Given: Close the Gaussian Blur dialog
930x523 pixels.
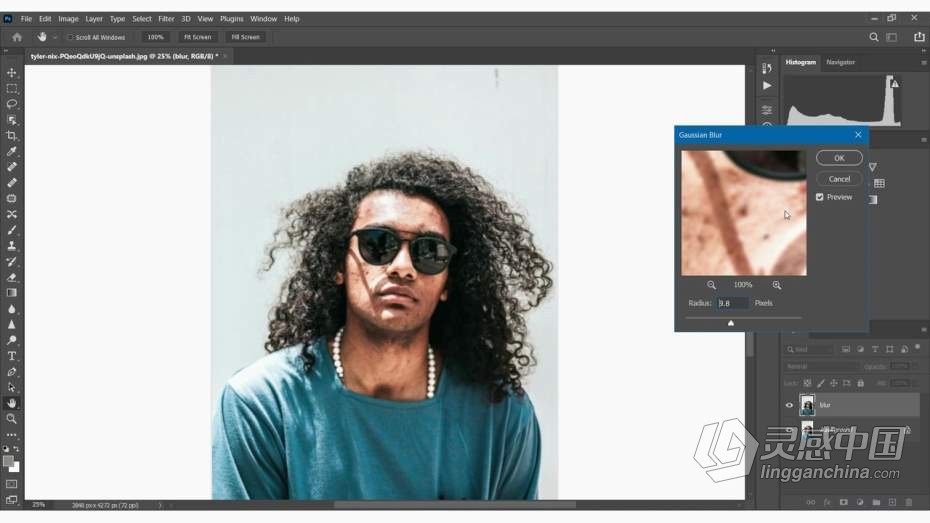Looking at the screenshot, I should coord(858,135).
